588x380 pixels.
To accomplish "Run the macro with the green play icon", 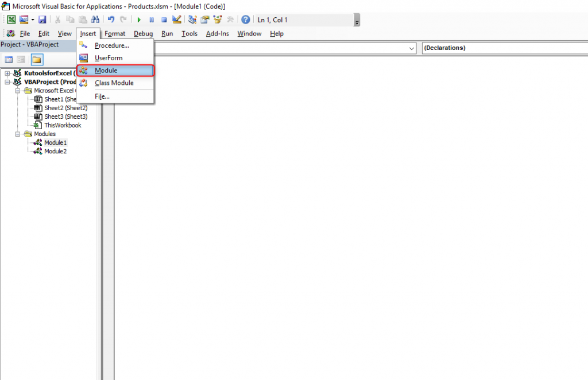I will [x=139, y=20].
